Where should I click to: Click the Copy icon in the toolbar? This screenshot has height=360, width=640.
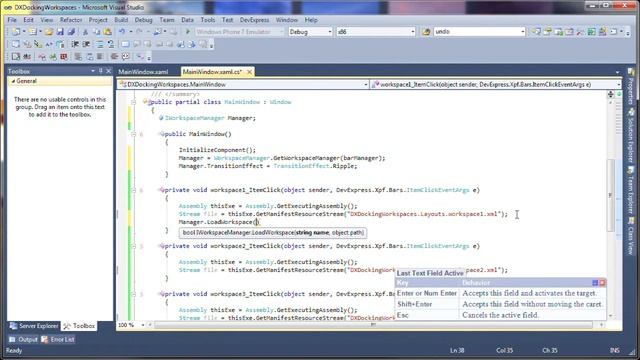tap(96, 32)
